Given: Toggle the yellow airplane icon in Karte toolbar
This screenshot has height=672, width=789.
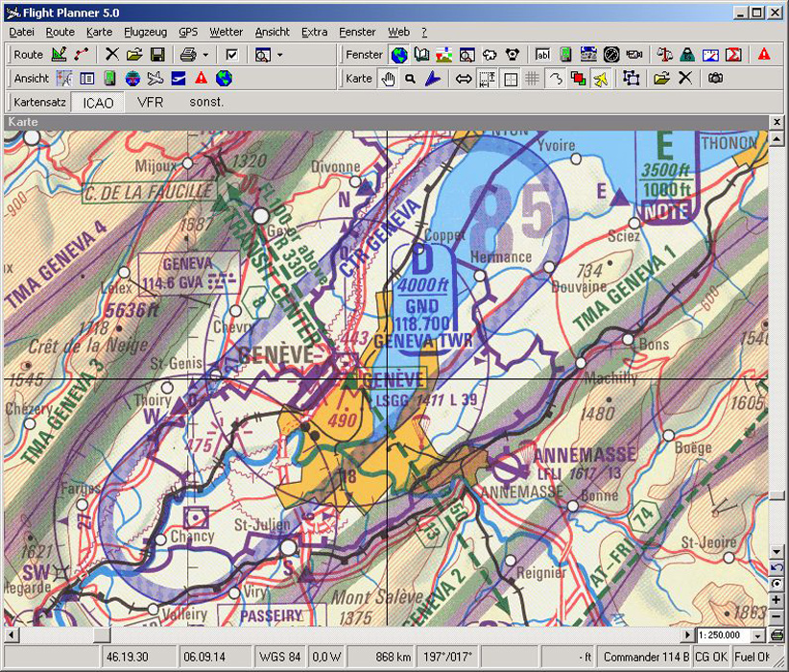Looking at the screenshot, I should click(600, 78).
